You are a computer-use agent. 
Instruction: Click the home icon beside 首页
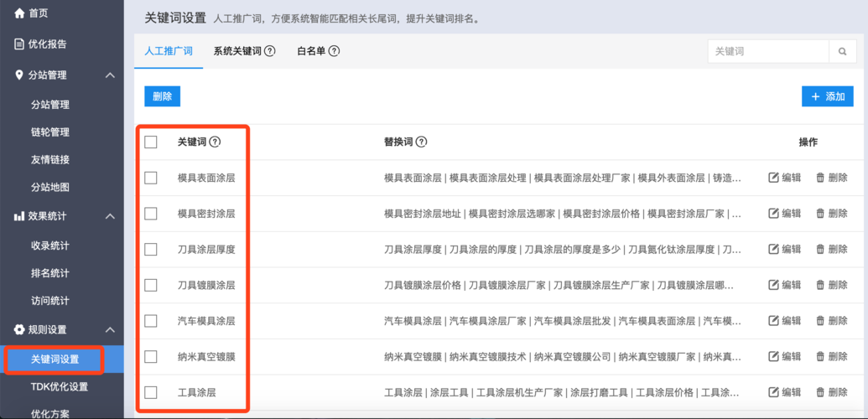click(19, 13)
